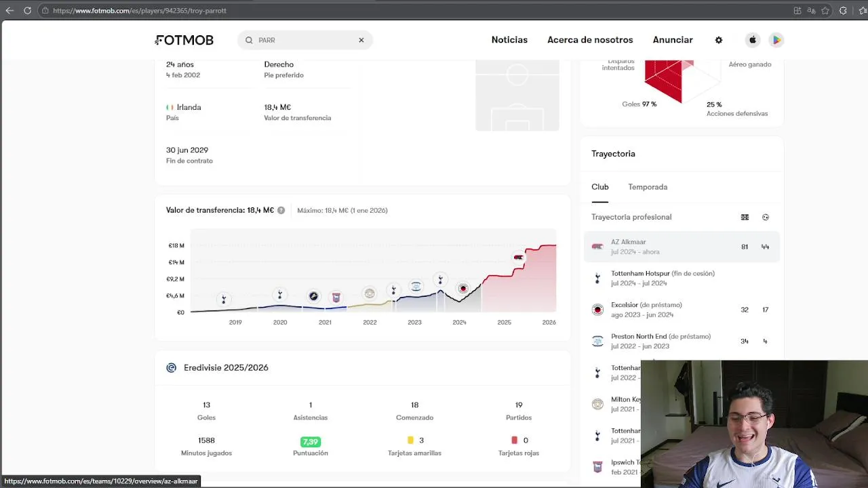Click the 19 Partidos stat
Viewport: 868px width, 488px height.
[519, 411]
